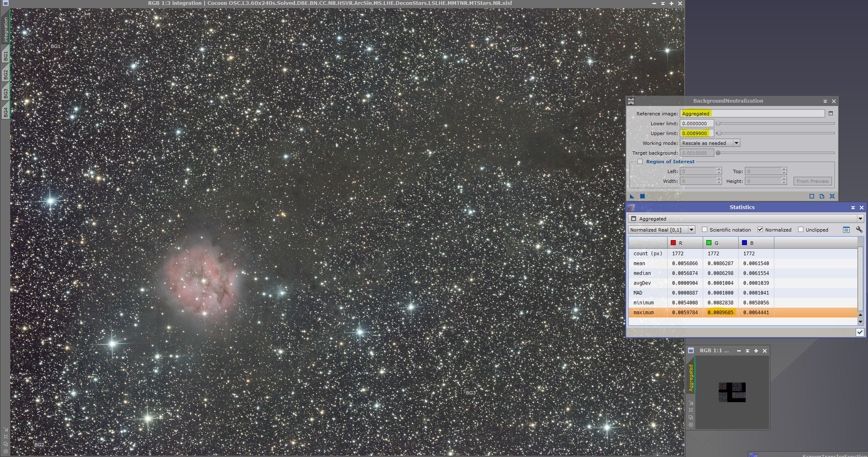This screenshot has height=457, width=868.
Task: Enable Scientific notation in Statistics
Action: 704,230
